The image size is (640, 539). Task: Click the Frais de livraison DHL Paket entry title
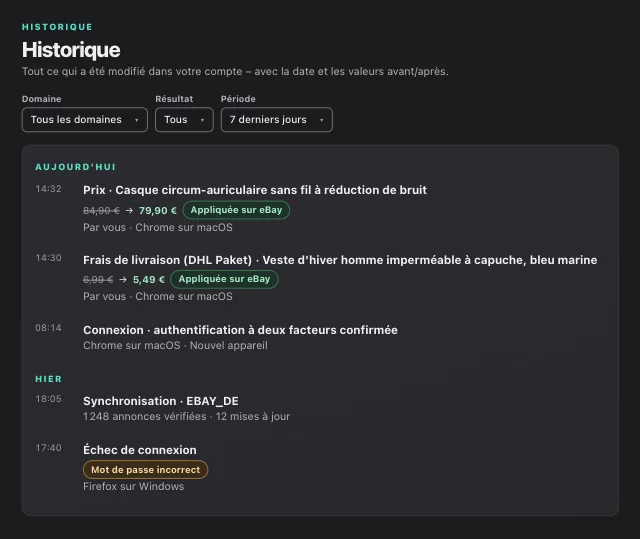(340, 260)
